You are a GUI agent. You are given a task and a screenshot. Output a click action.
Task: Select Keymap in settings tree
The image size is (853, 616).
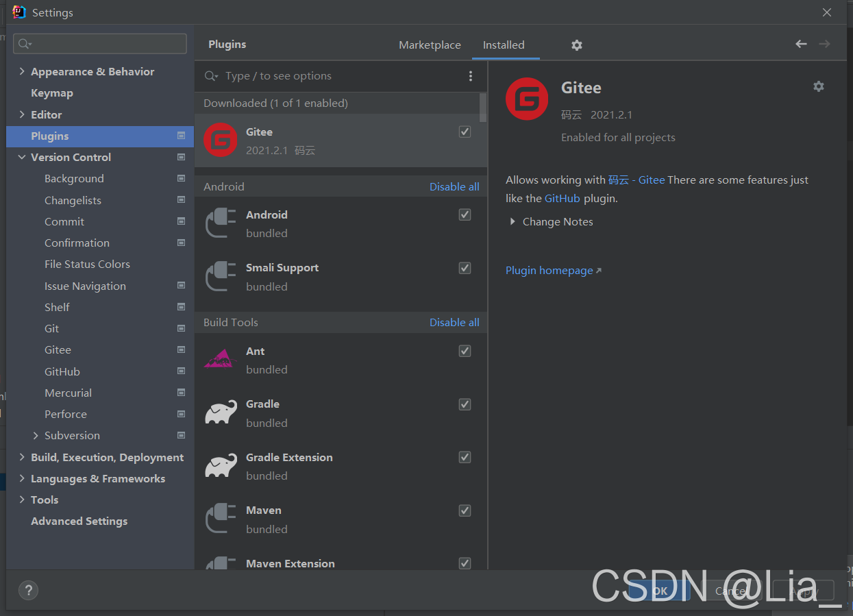[52, 93]
